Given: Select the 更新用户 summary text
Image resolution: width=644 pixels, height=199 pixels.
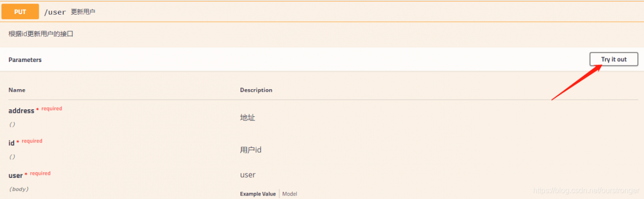Looking at the screenshot, I should 83,12.
